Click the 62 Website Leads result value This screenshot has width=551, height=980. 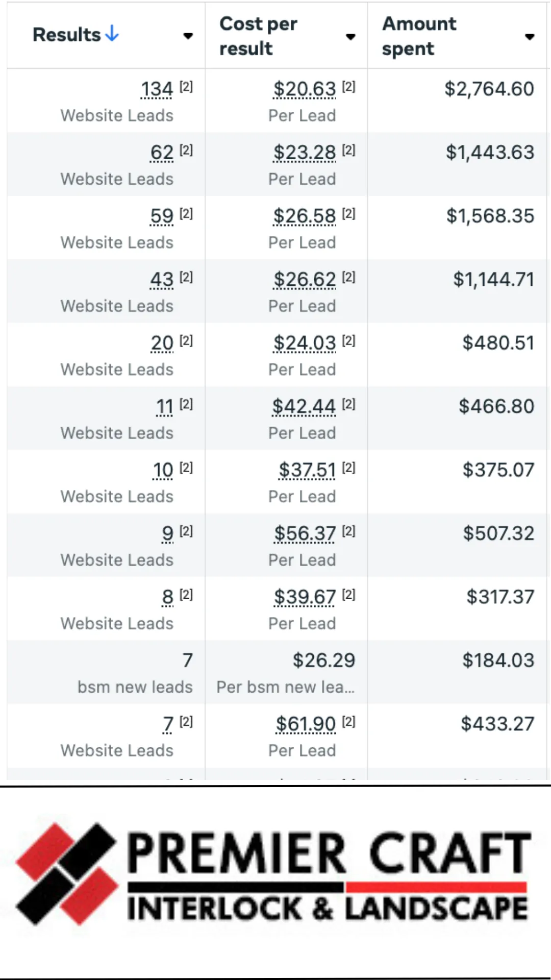[x=162, y=153]
